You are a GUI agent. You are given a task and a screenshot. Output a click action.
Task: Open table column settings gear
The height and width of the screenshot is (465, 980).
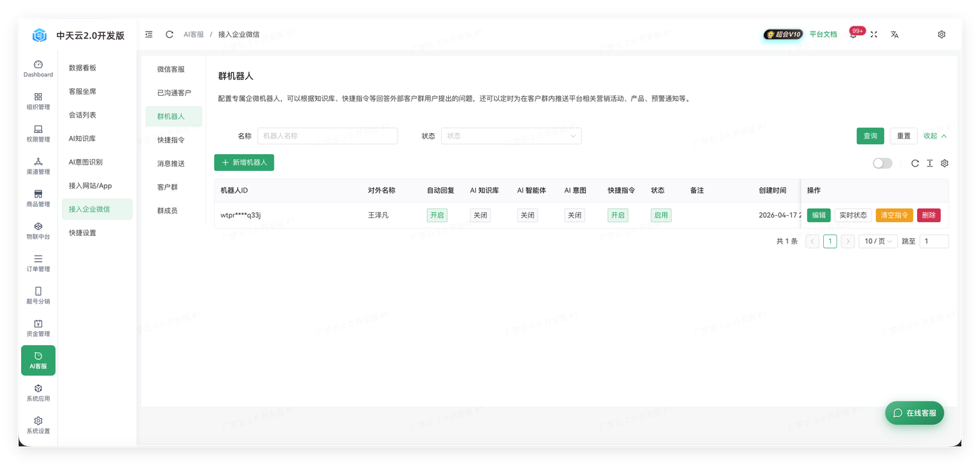click(944, 163)
